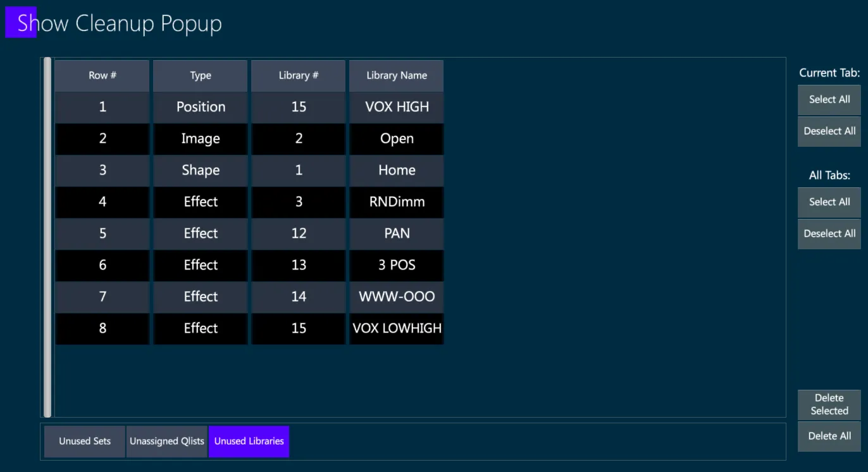868x472 pixels.
Task: Select the Home library name cell
Action: [x=397, y=170]
